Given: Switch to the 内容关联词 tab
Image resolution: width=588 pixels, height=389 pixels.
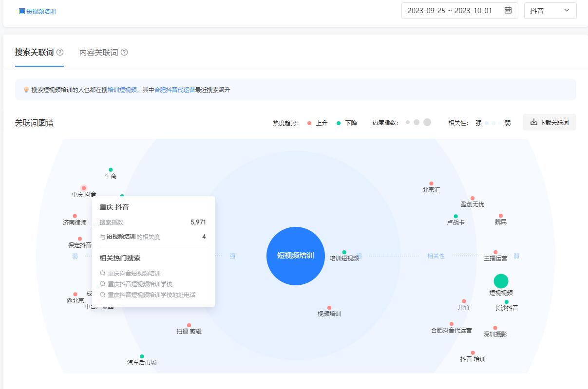Looking at the screenshot, I should coord(99,52).
